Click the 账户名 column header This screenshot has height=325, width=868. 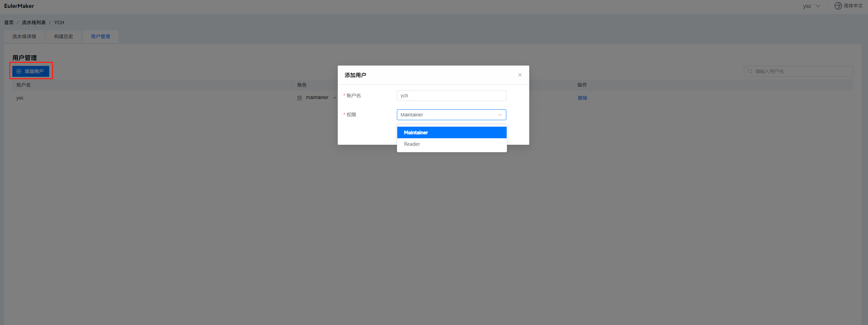pyautogui.click(x=24, y=85)
